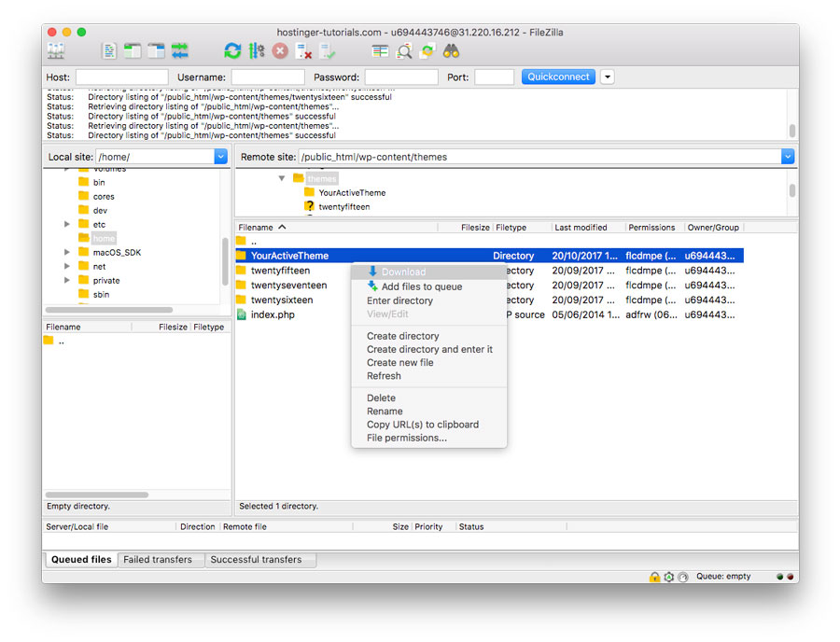
Task: Disconnect from server icon
Action: (303, 51)
